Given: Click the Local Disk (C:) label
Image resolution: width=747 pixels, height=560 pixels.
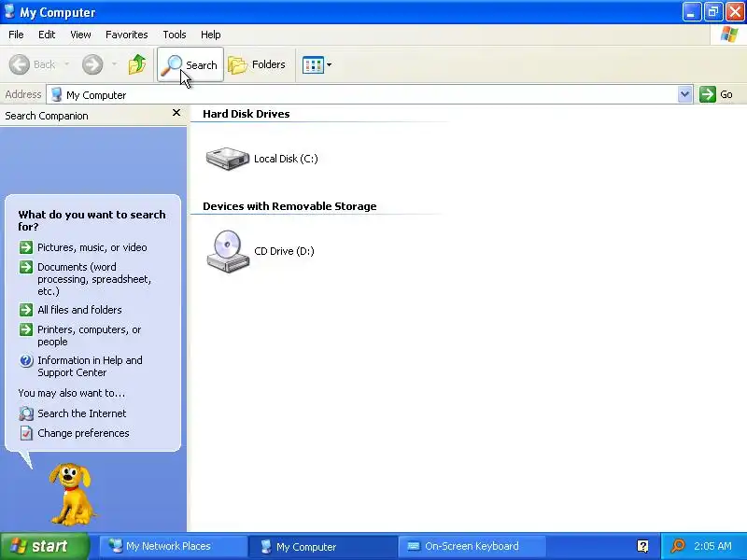Looking at the screenshot, I should (x=286, y=159).
